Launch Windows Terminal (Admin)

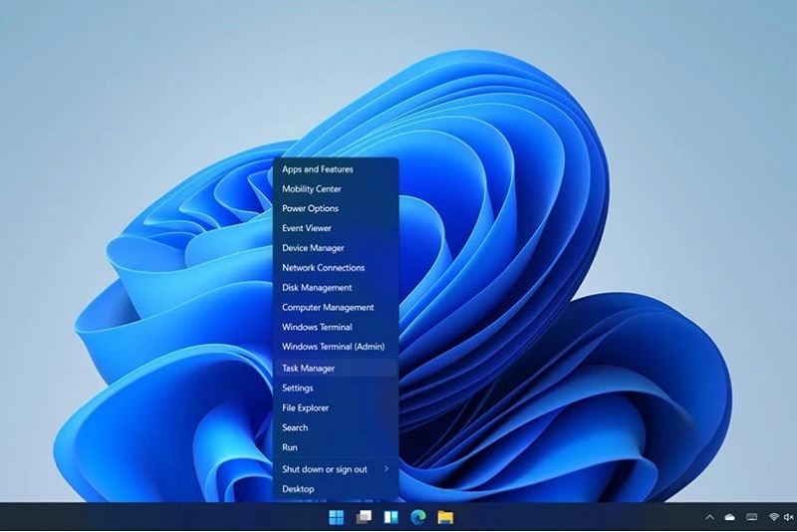(x=336, y=347)
